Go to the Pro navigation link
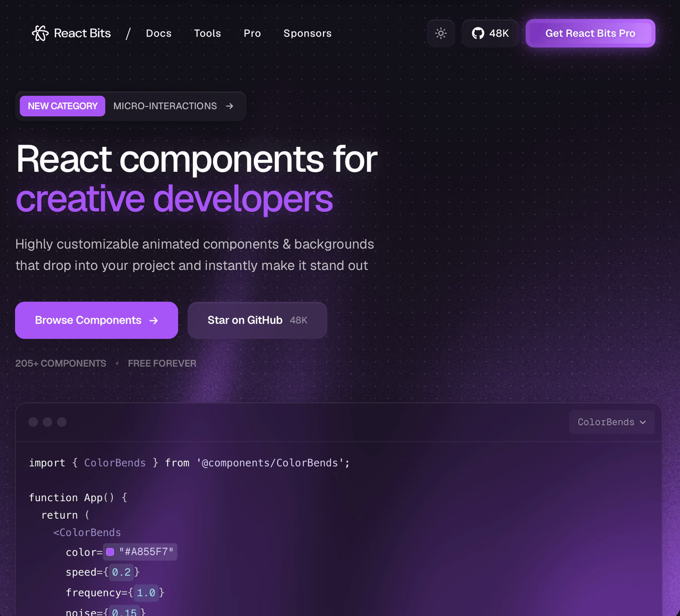The height and width of the screenshot is (616, 680). coord(252,33)
